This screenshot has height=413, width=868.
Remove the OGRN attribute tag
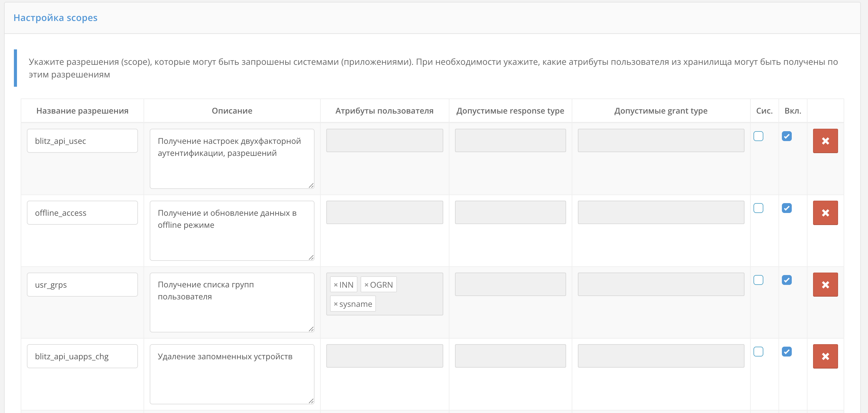[366, 285]
